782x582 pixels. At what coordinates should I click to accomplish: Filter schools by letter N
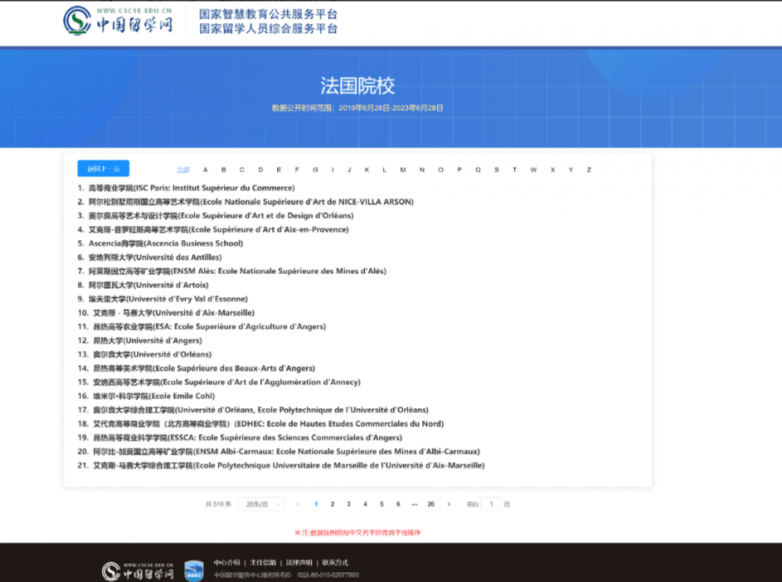point(422,170)
